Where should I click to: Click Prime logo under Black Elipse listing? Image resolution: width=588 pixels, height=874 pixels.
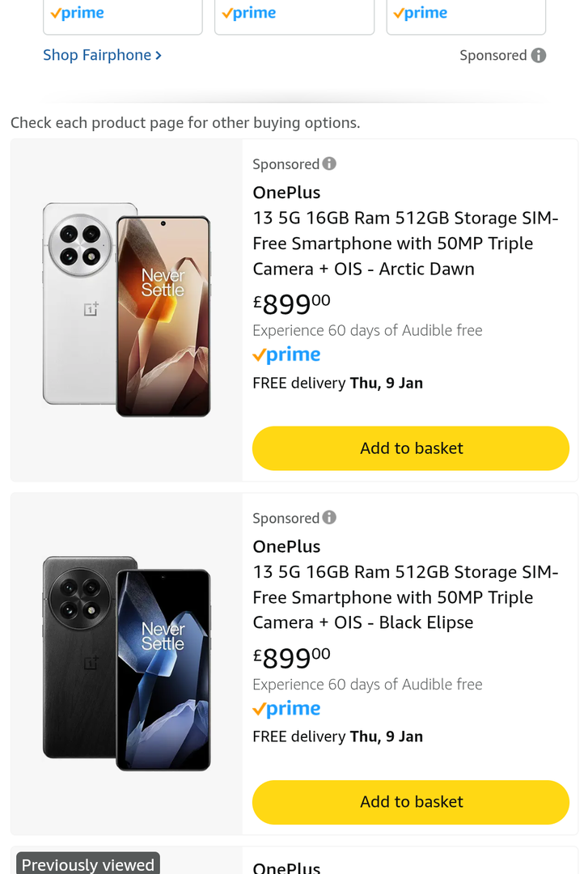286,709
